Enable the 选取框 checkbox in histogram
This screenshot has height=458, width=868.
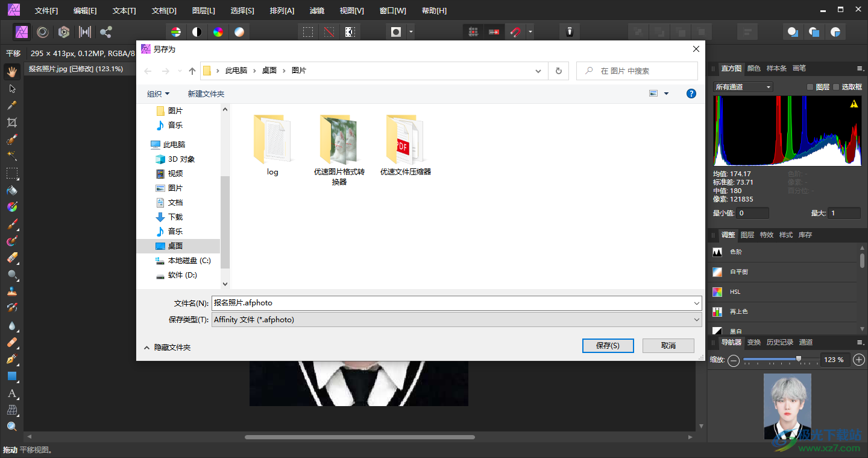tap(836, 87)
